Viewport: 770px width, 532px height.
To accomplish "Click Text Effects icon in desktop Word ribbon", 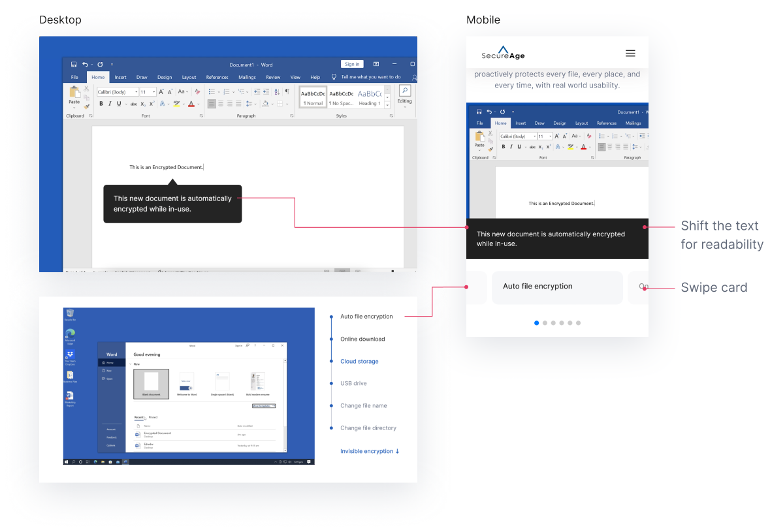I will [x=162, y=104].
